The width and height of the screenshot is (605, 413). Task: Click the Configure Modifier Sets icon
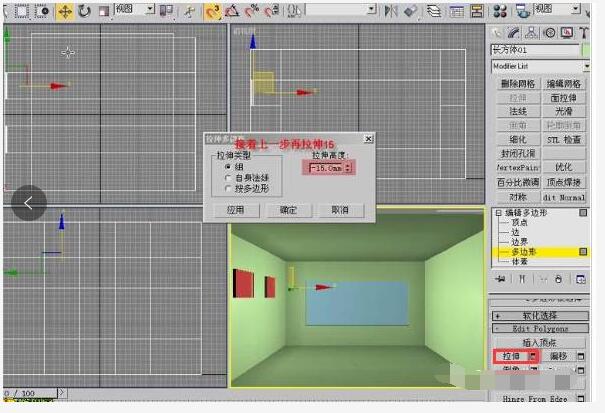coord(581,279)
